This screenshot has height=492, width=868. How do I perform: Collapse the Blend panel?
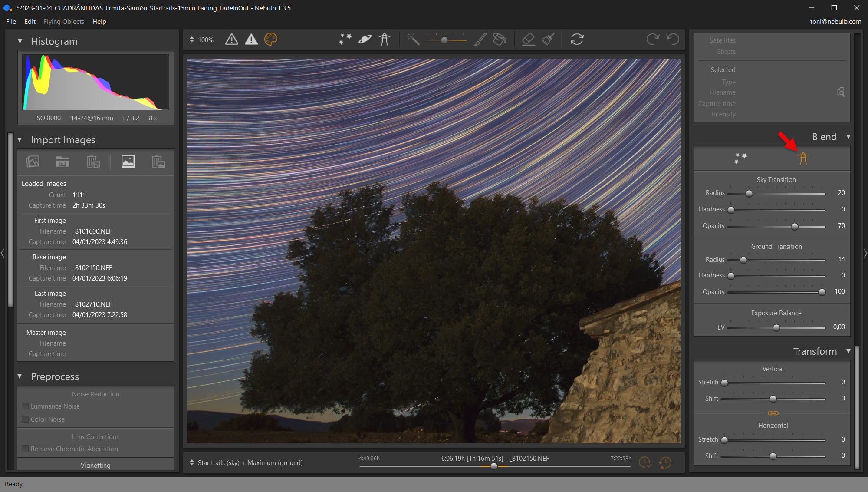click(x=848, y=137)
